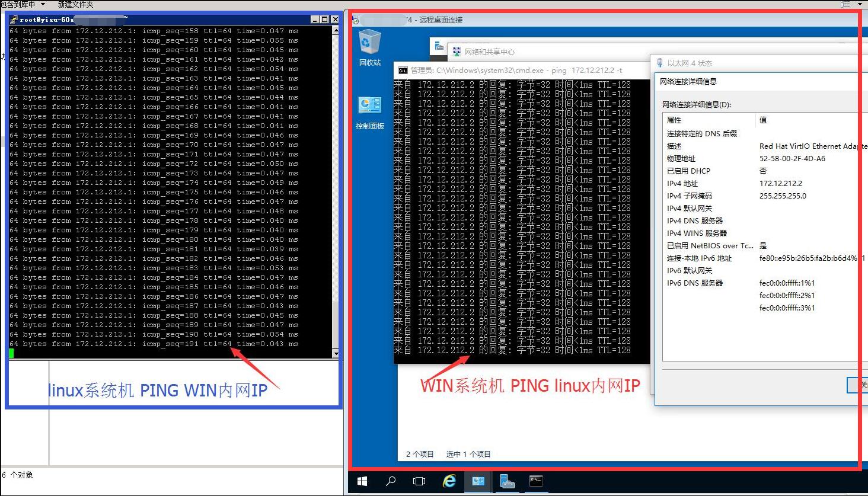Open Task View on the taskbar
This screenshot has height=496, width=868.
coord(419,481)
